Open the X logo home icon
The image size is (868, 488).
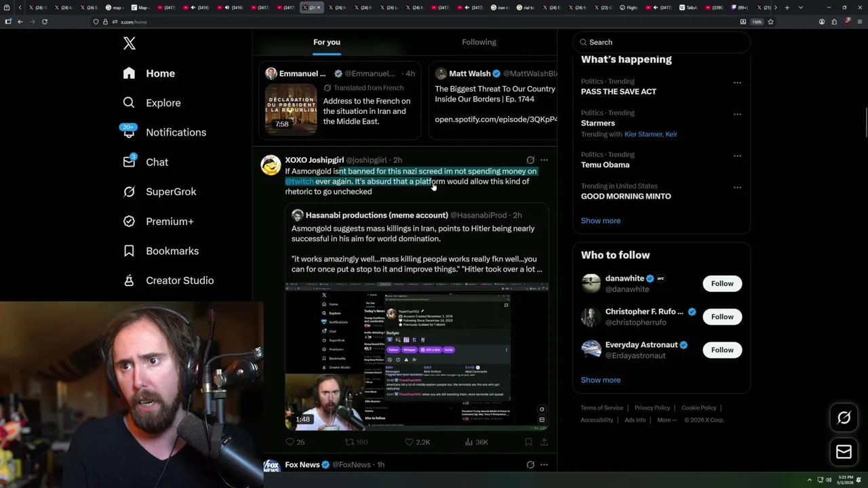(130, 43)
